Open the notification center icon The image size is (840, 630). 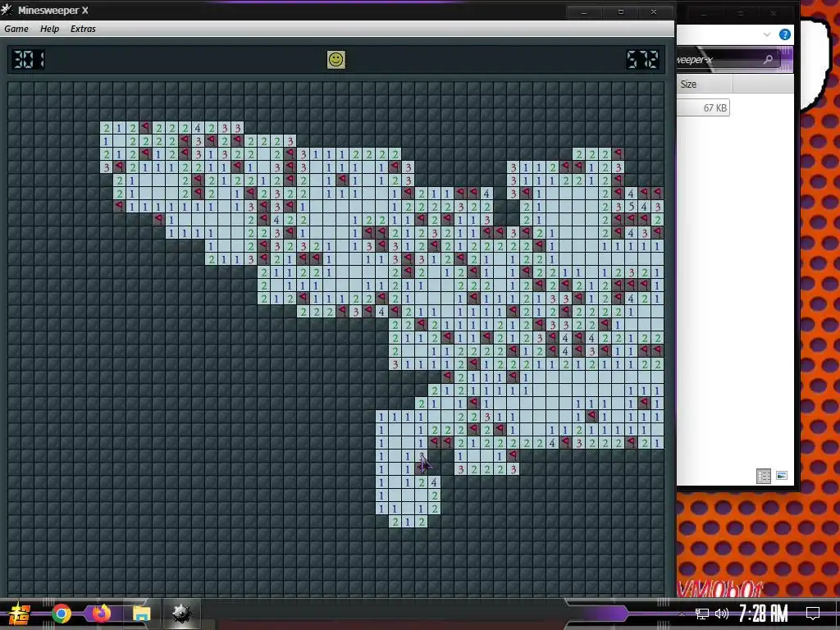(813, 614)
